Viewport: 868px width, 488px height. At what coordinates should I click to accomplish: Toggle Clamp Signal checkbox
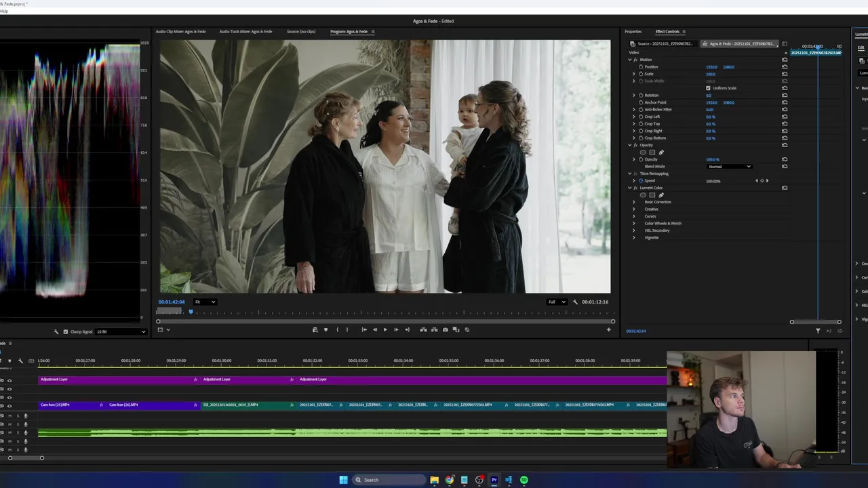(x=65, y=331)
